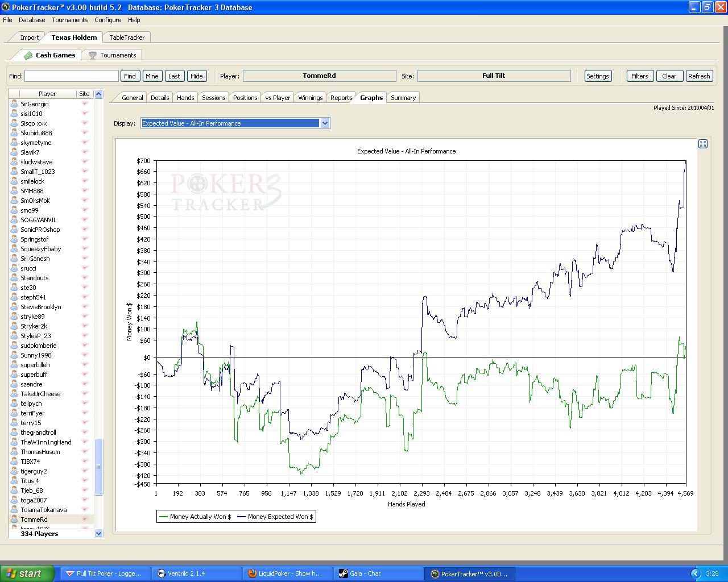Click the Find button

[x=130, y=76]
